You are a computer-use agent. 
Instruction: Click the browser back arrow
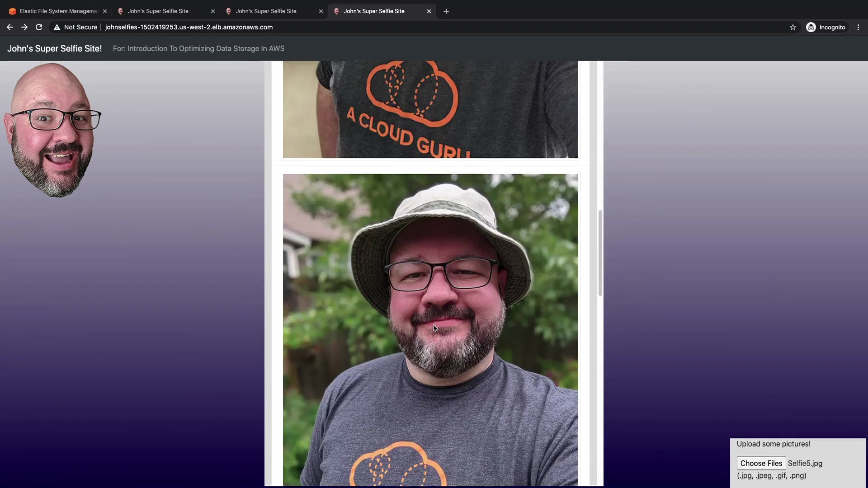(9, 27)
